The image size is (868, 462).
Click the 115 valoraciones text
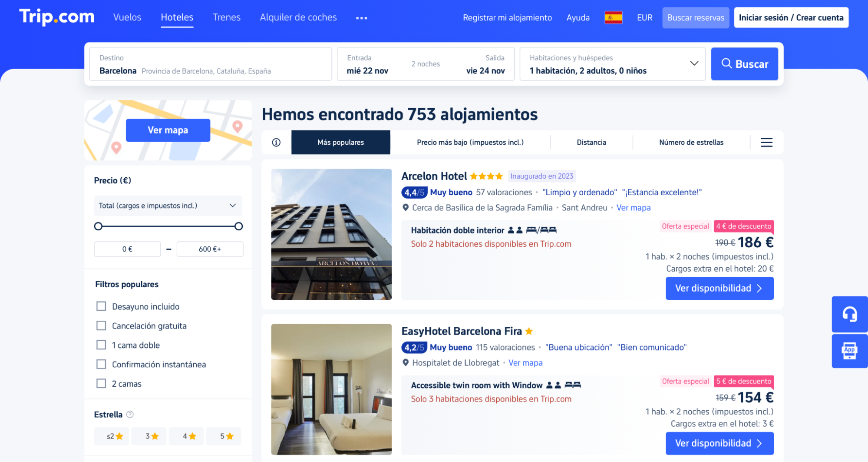[505, 347]
